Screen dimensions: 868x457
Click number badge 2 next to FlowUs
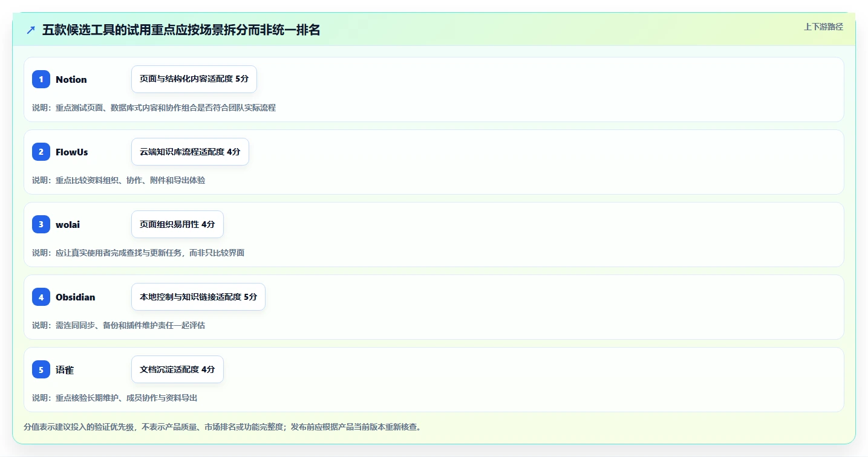click(41, 152)
